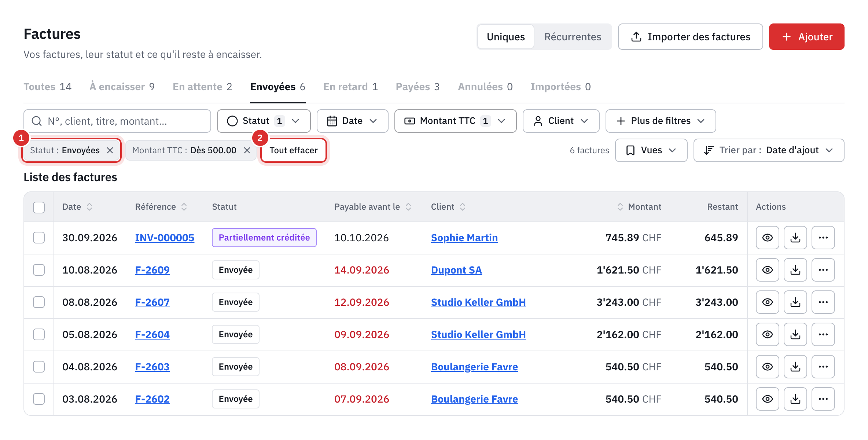Select all invoices with header checkbox
The width and height of the screenshot is (868, 440).
[x=39, y=207]
